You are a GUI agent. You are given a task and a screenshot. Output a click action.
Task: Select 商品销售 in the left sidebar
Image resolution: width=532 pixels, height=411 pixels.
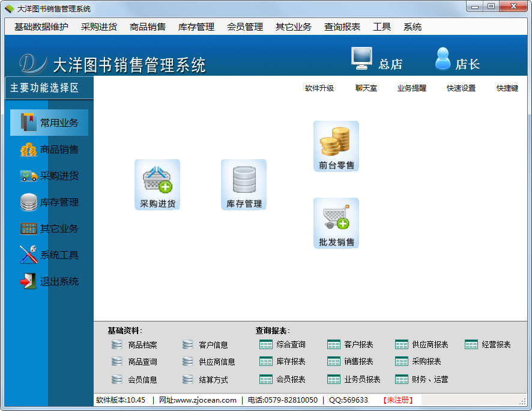[49, 150]
